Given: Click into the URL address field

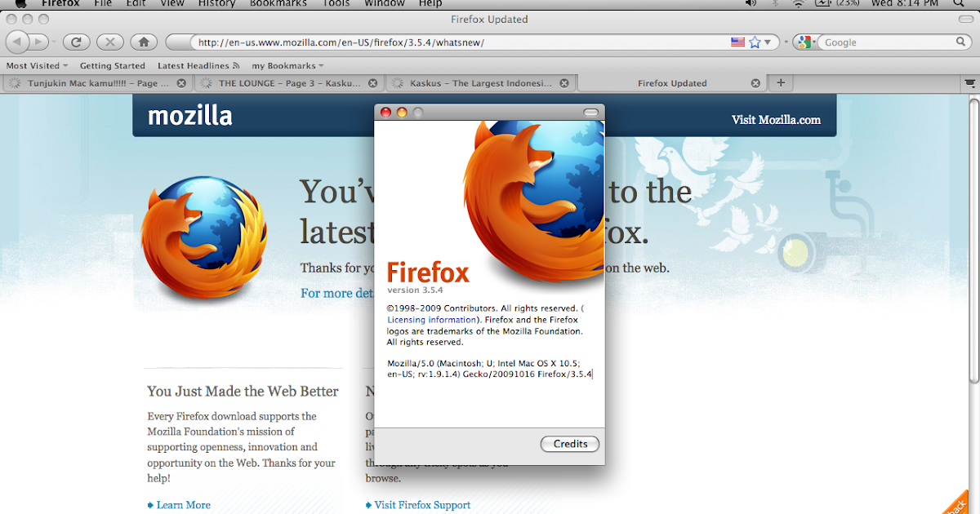Looking at the screenshot, I should click(x=461, y=42).
